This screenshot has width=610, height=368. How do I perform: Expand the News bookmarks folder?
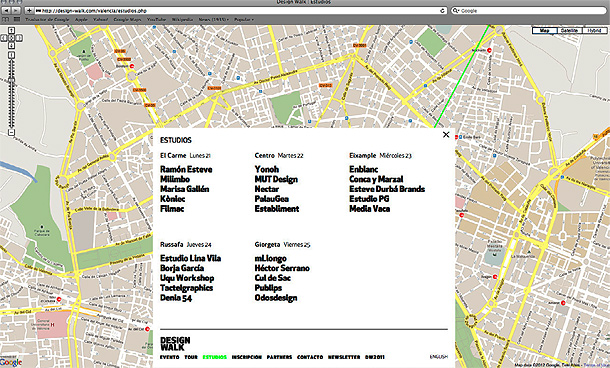click(x=214, y=19)
